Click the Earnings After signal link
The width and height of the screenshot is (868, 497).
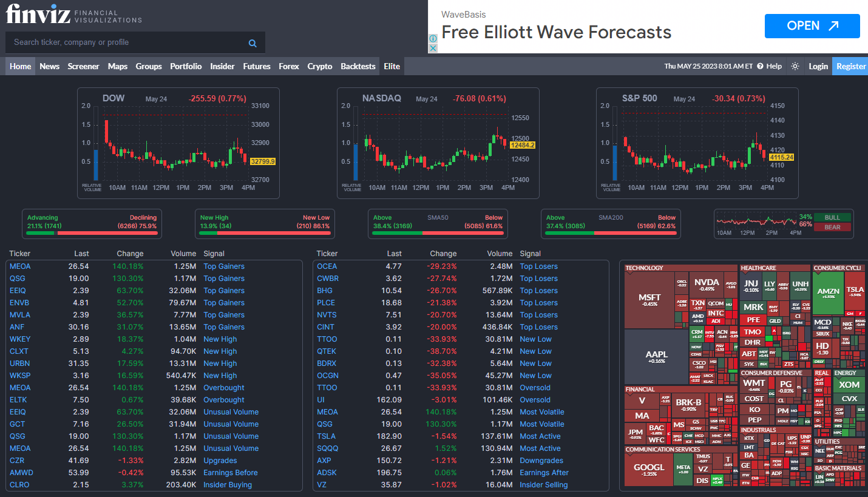[544, 473]
